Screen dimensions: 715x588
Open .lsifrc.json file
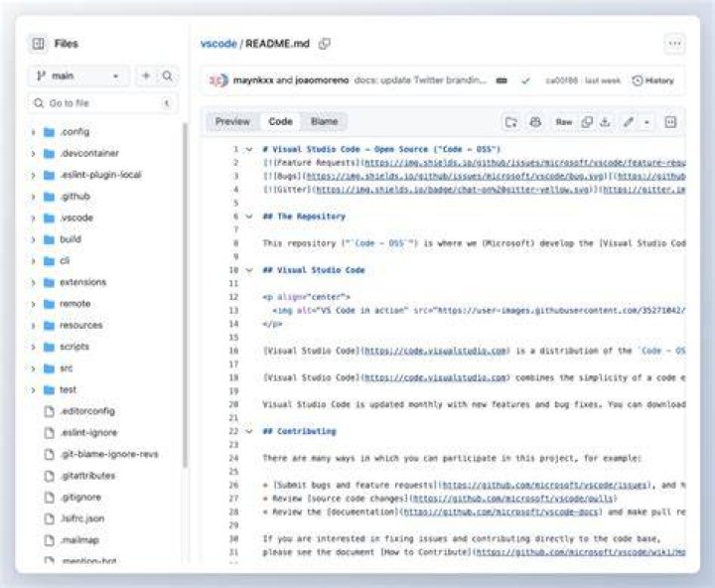click(x=82, y=518)
